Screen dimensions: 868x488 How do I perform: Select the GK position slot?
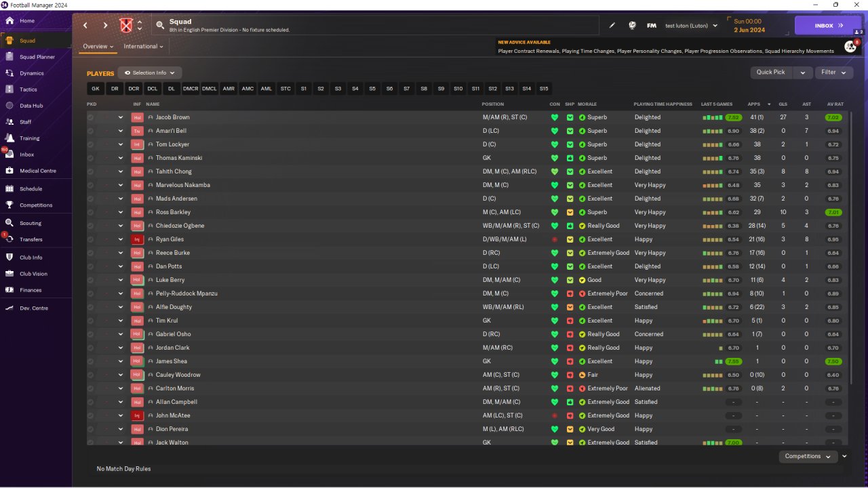(x=96, y=89)
